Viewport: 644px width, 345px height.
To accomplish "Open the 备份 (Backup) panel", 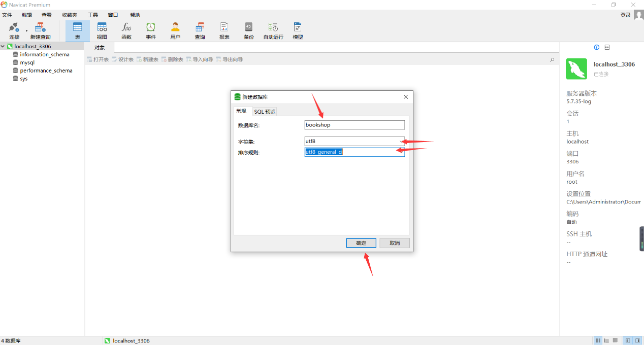I will pos(248,29).
